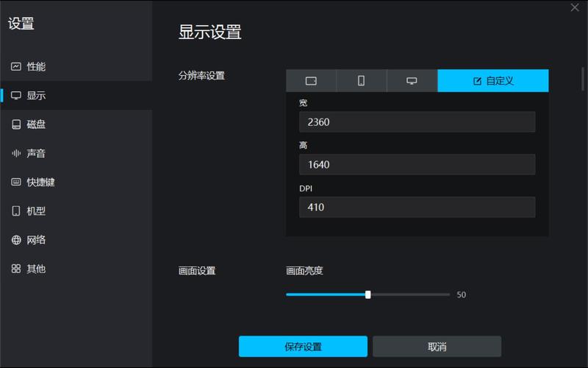Go to 声音 sound settings
Viewport: 588px width, 368px height.
click(76, 153)
